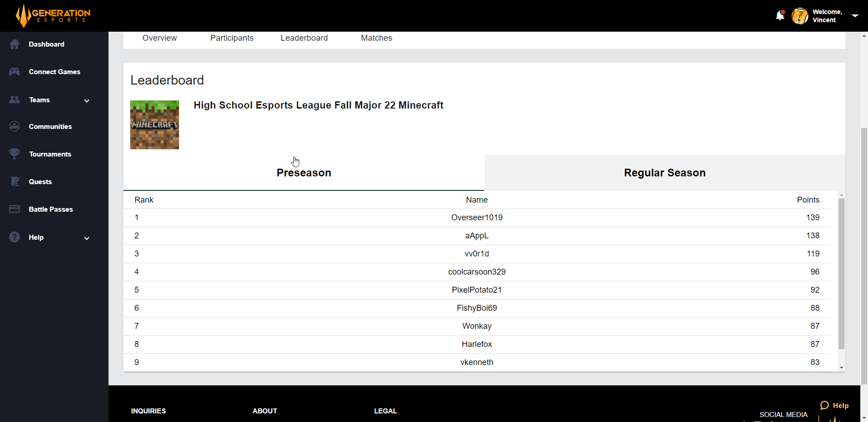Screen dimensions: 868x422
Task: Click player name Wonkay
Action: [477, 326]
